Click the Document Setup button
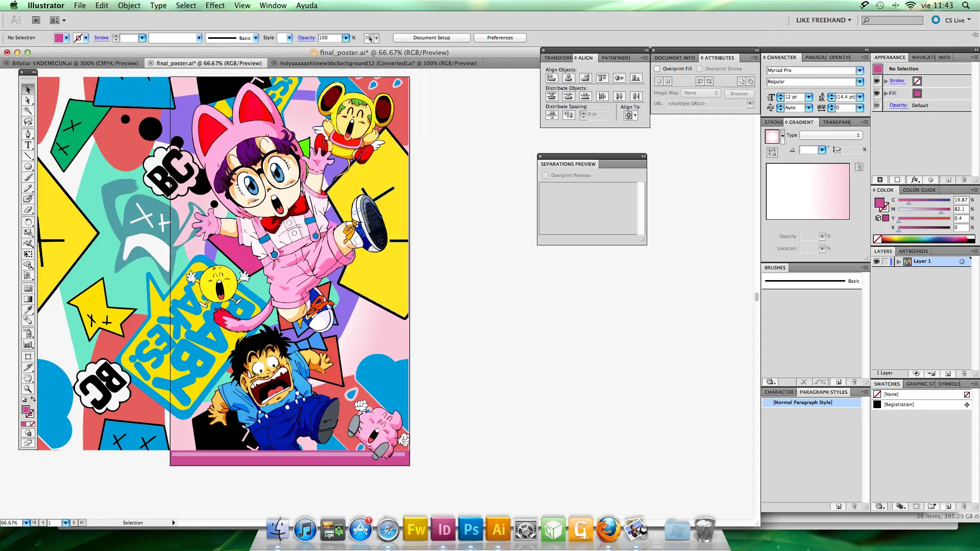Screen dimensions: 980x551 point(432,38)
